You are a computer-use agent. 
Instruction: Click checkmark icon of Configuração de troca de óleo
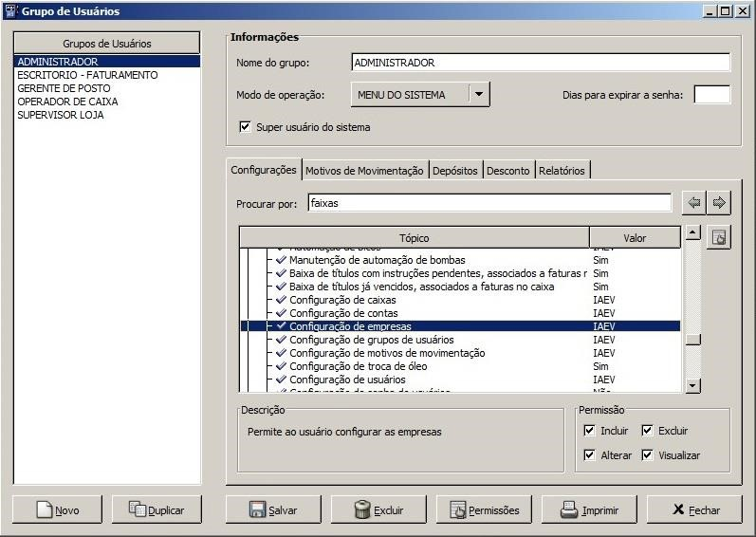click(x=281, y=366)
